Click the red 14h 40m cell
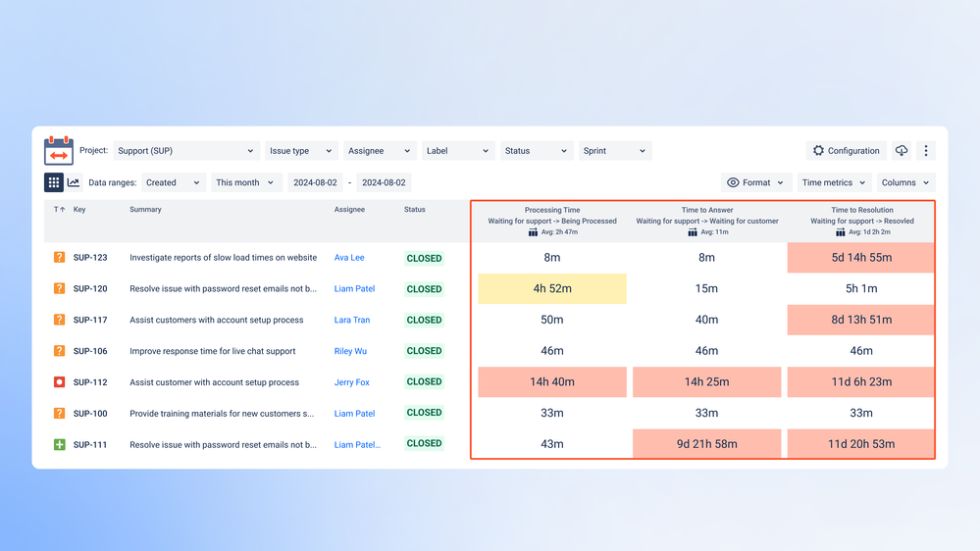980x551 pixels. [552, 381]
